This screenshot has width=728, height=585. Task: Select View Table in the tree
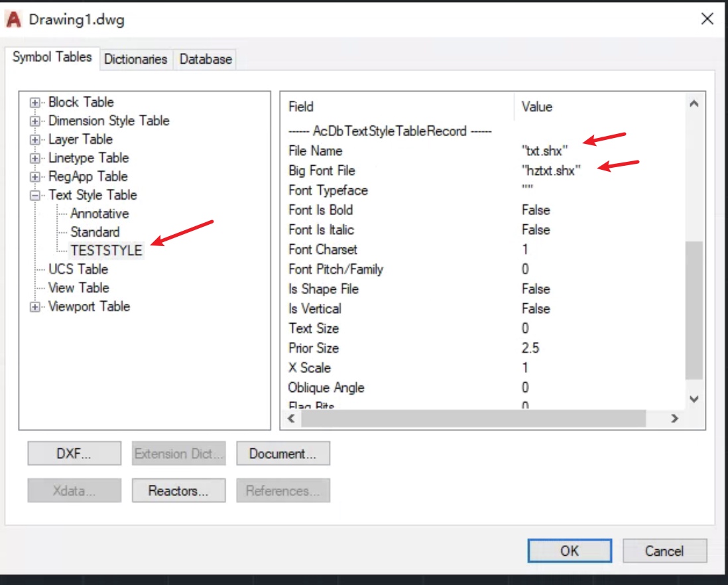tap(78, 288)
